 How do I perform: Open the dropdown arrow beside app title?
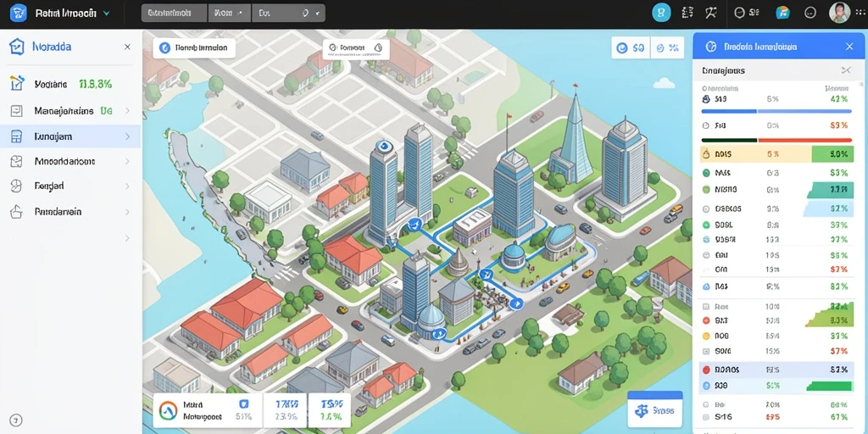(106, 13)
